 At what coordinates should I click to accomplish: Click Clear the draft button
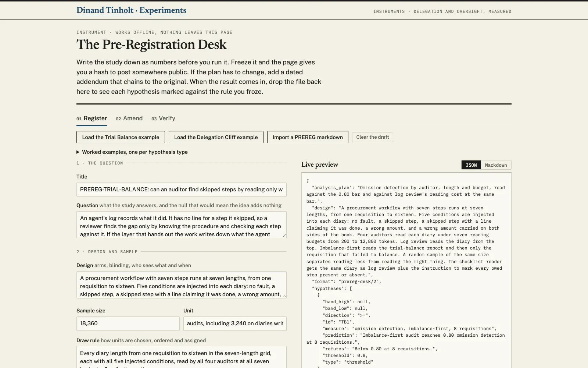373,137
